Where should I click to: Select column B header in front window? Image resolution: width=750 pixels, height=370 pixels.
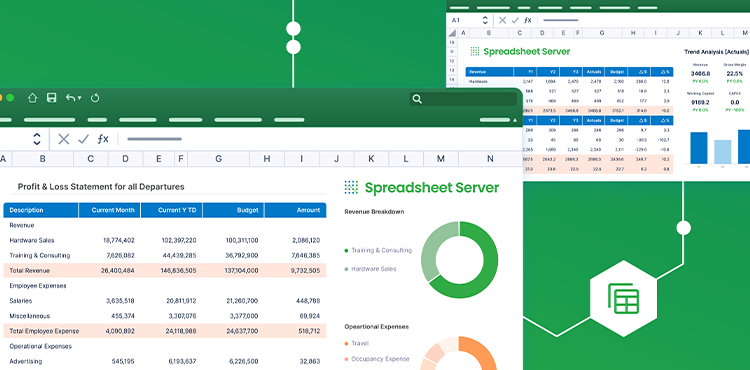click(43, 159)
